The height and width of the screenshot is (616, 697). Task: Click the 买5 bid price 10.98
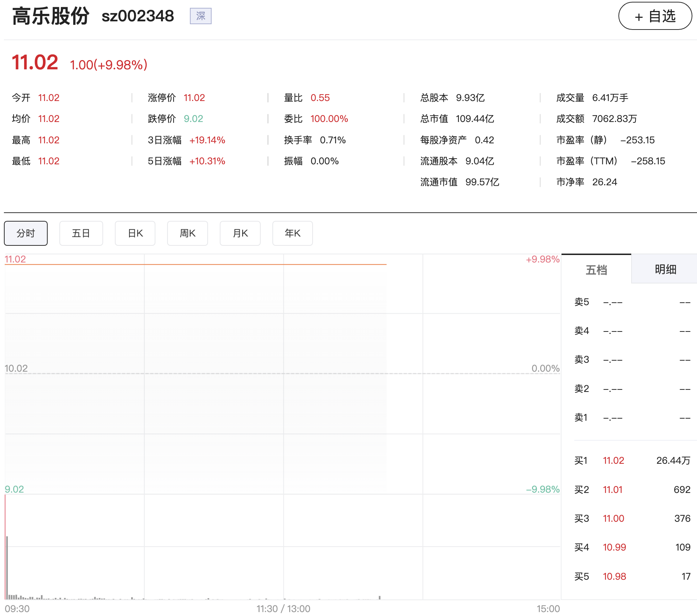(614, 577)
